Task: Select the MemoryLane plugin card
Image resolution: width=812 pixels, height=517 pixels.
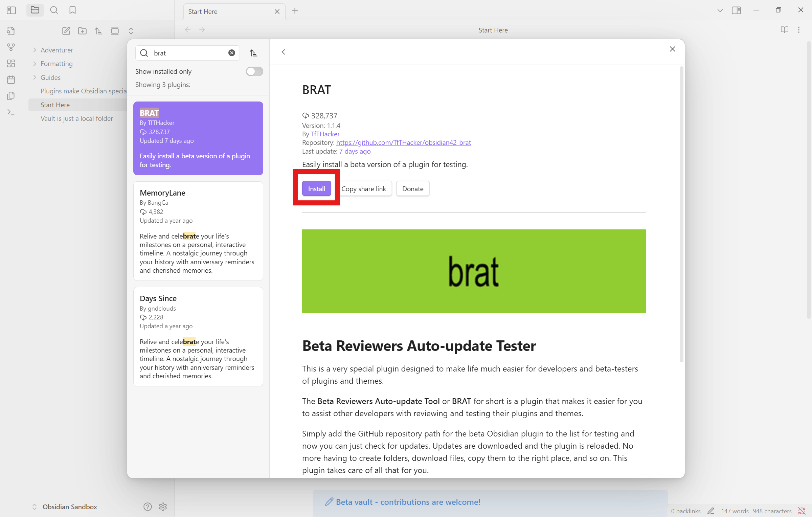Action: pos(198,231)
